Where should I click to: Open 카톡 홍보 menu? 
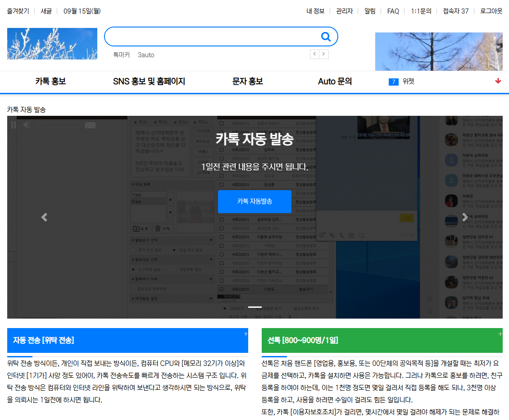click(x=50, y=81)
